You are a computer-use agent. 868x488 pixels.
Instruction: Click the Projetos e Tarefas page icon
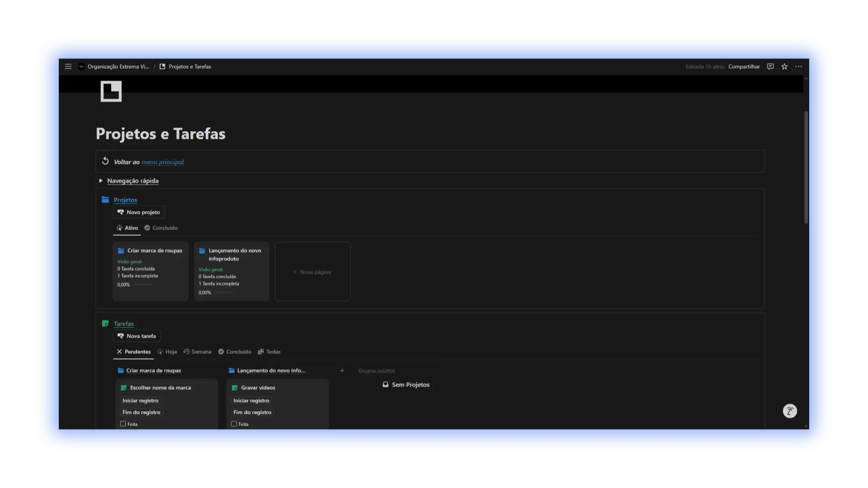point(111,91)
